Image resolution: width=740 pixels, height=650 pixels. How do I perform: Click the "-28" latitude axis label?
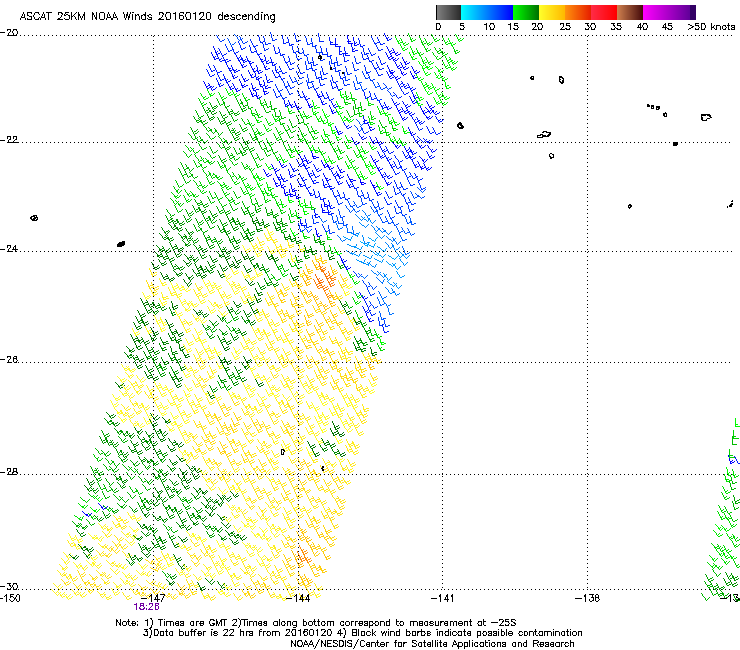click(x=9, y=472)
